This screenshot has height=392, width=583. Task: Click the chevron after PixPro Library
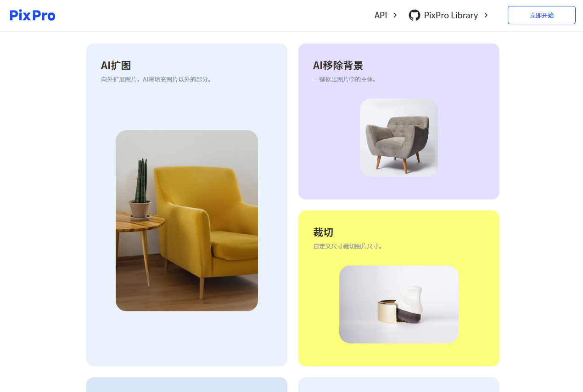(486, 15)
